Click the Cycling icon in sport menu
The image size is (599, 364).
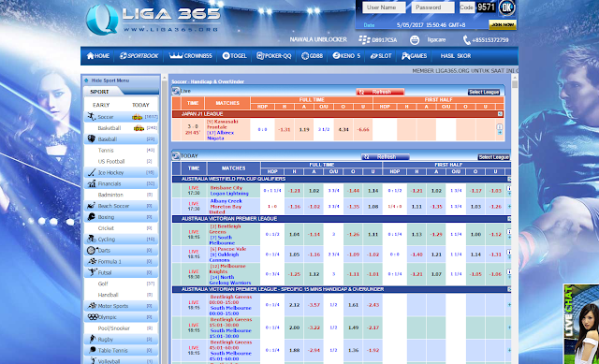pos(91,240)
